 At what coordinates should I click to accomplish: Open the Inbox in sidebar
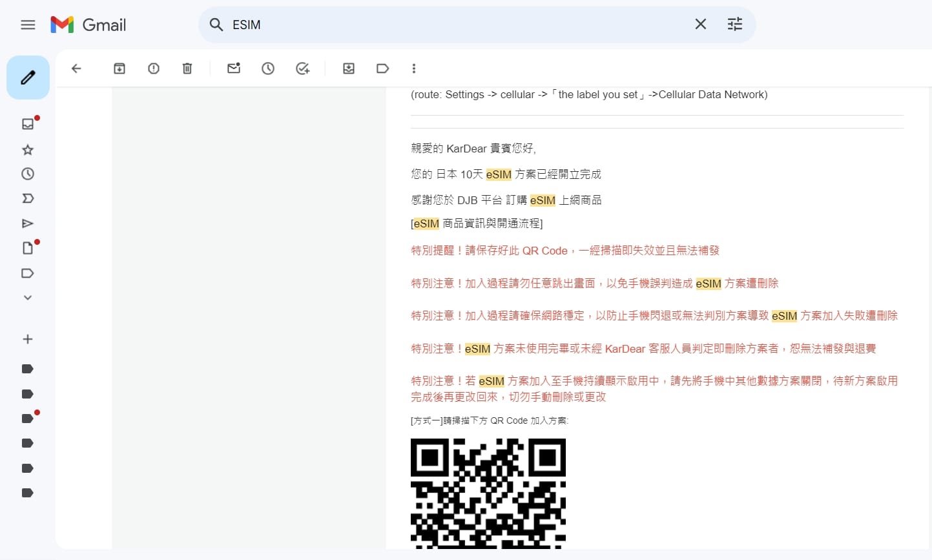28,124
